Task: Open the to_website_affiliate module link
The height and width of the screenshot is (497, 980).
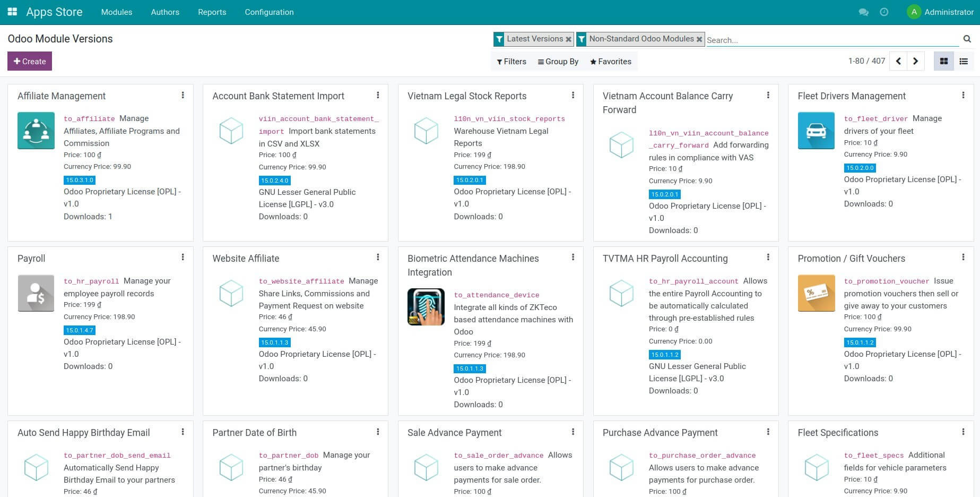Action: click(301, 281)
